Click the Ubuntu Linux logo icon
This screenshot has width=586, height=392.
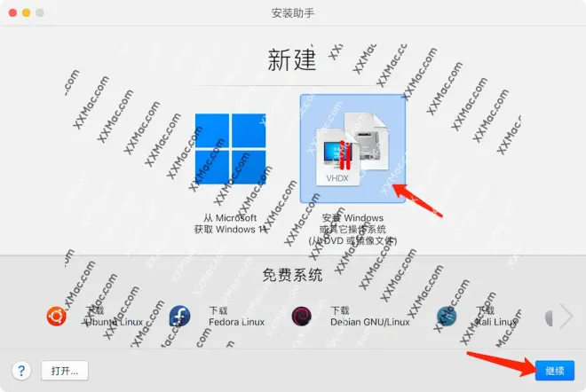click(x=57, y=317)
